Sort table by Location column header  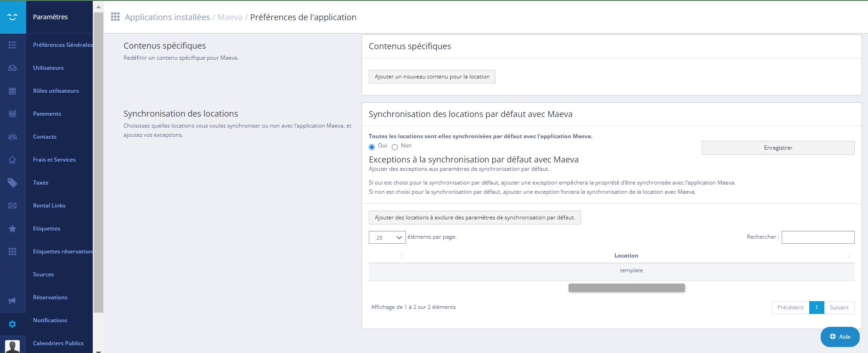[626, 256]
